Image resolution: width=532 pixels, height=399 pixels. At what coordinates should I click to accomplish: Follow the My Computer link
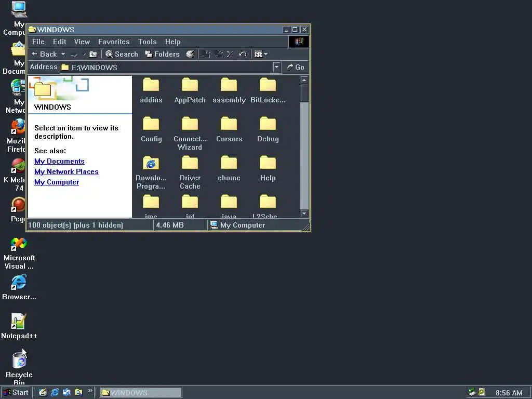click(x=57, y=182)
